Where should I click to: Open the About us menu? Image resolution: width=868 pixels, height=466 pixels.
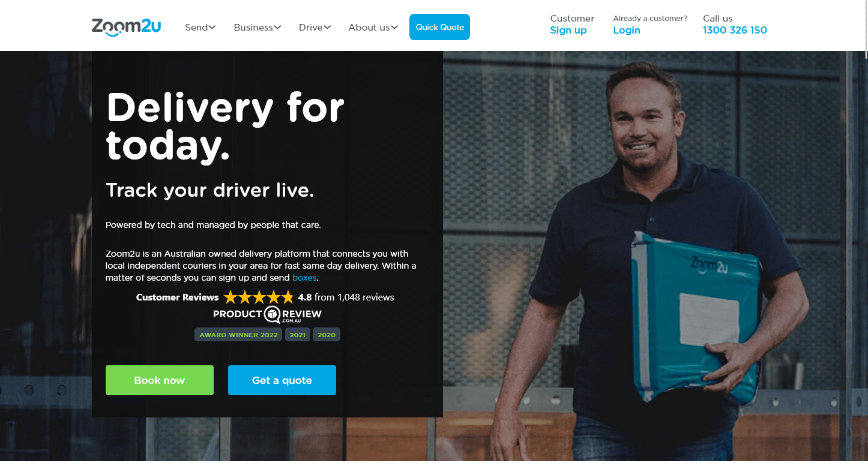(x=373, y=27)
